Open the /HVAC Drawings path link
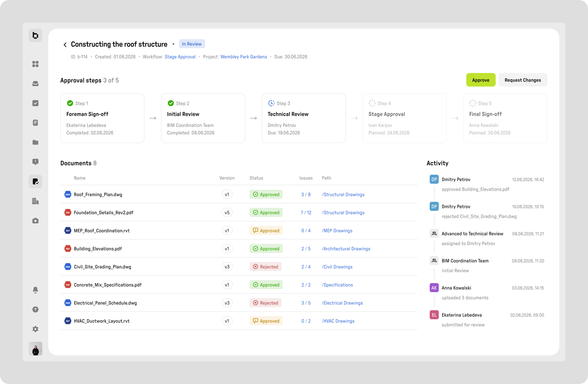Screen dimensions: 588x384 pos(338,321)
